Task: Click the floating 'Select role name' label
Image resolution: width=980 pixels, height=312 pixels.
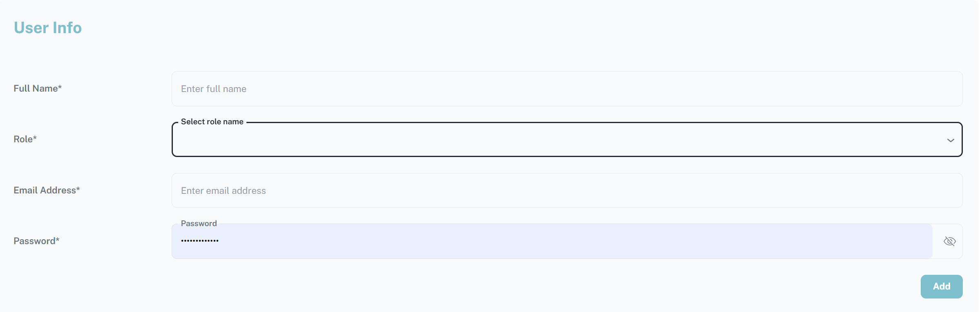Action: coord(212,121)
